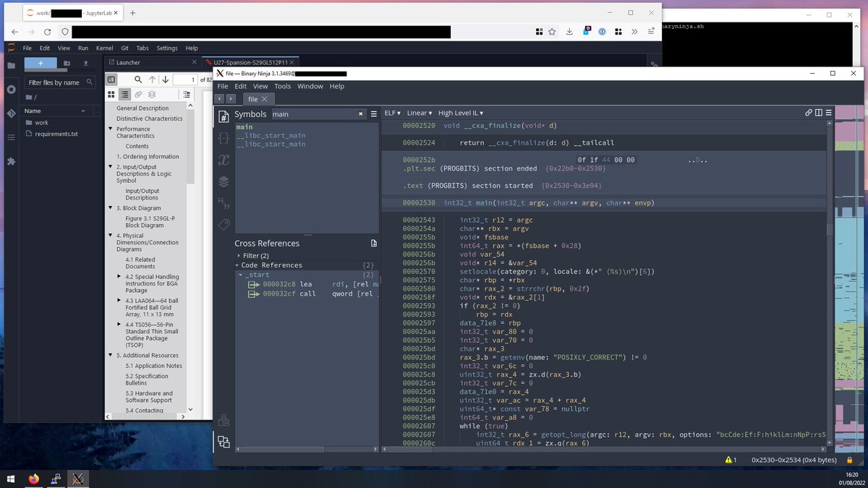Show PDF thumbnails view
The image size is (868, 488).
click(x=111, y=95)
